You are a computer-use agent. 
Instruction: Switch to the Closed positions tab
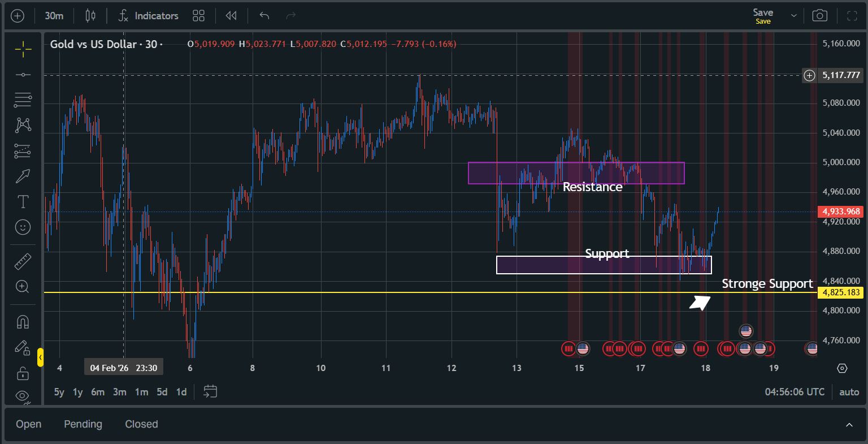click(141, 424)
